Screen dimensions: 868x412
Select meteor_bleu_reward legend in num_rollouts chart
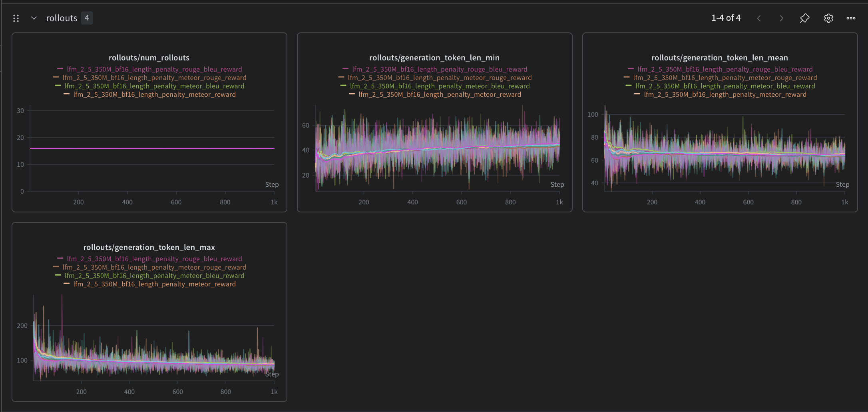coord(154,86)
